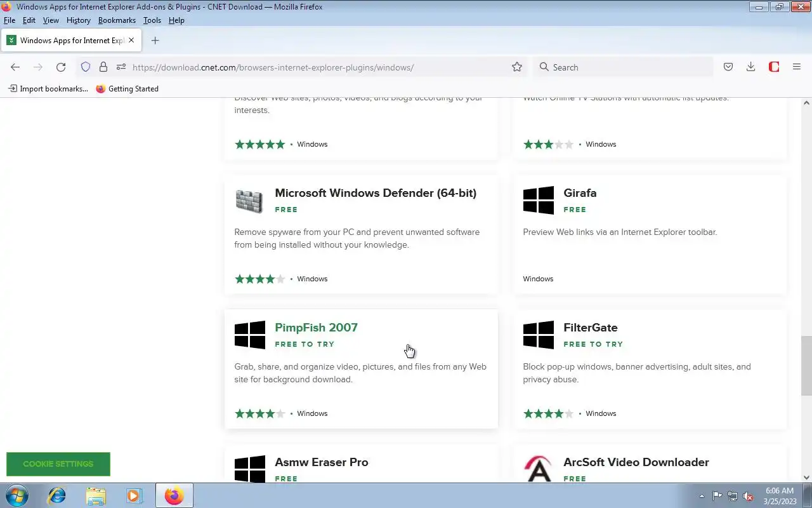Click Microsoft Windows Defender app icon
This screenshot has width=812, height=508.
pos(249,201)
